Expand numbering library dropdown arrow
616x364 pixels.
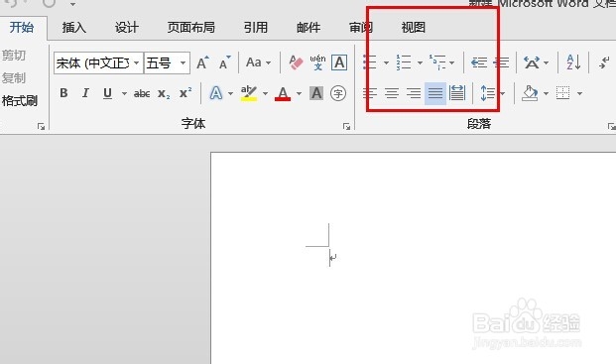pyautogui.click(x=420, y=62)
